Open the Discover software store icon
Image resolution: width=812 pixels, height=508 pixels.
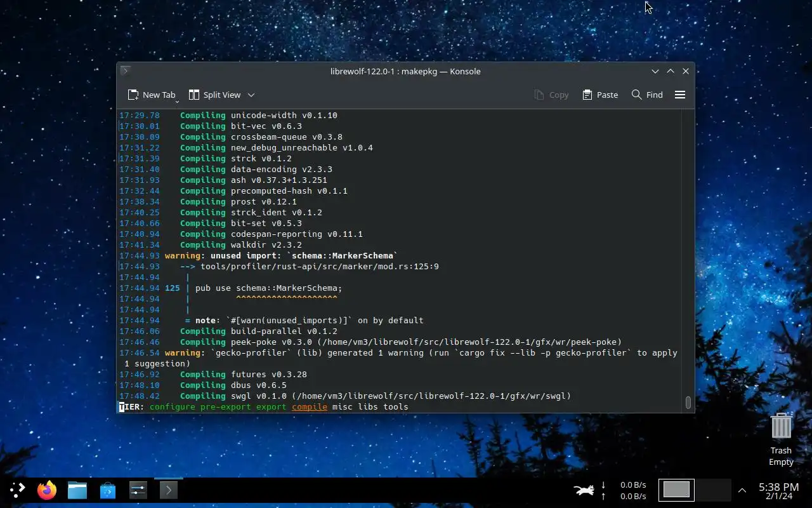(x=108, y=490)
